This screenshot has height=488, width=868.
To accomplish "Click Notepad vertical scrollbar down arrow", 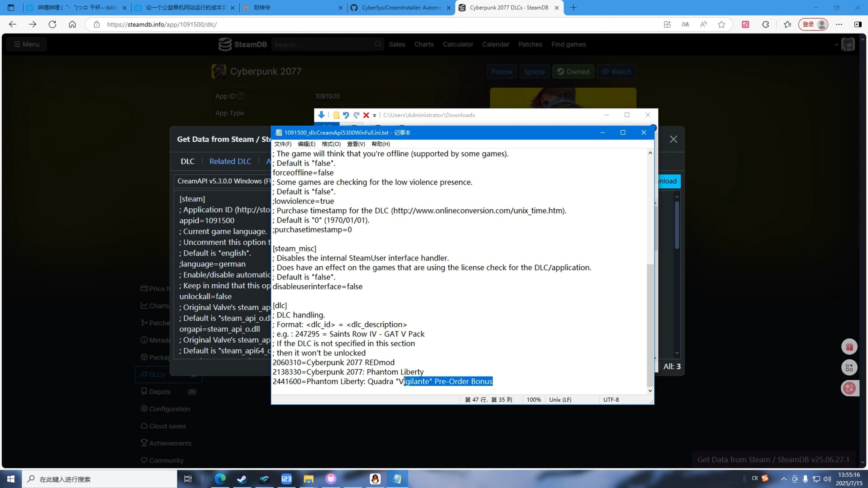I will click(650, 390).
